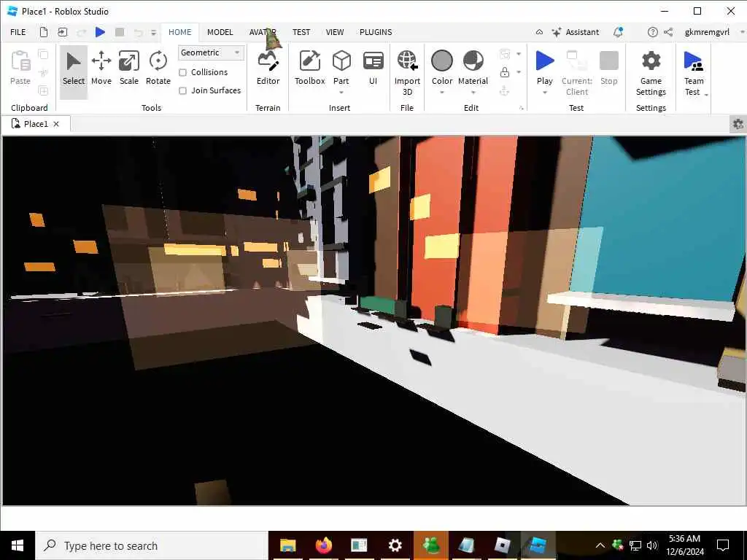This screenshot has width=747, height=560.
Task: Activate the Scale tool
Action: pos(128,69)
